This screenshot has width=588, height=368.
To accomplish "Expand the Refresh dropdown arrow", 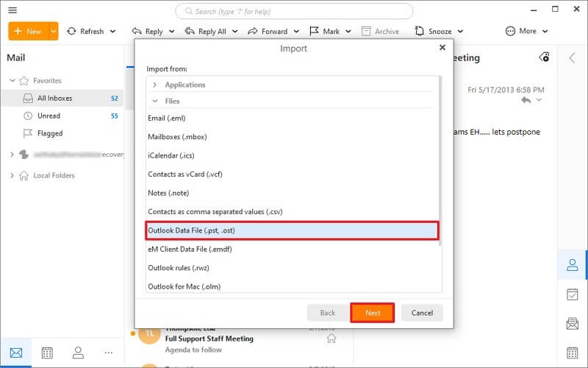I will pos(112,32).
